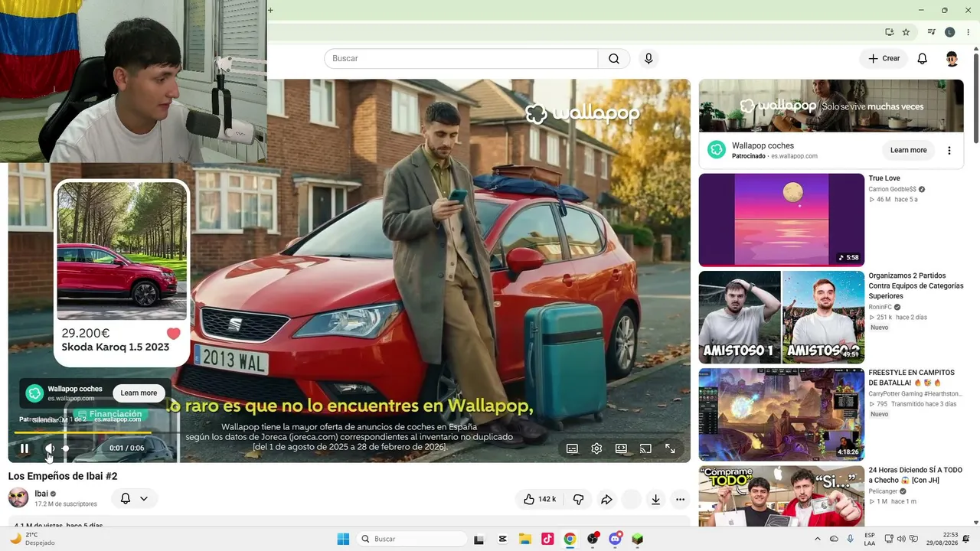Expand the subscription notification bell dropdown
Viewport: 980px width, 551px height.
(x=134, y=498)
